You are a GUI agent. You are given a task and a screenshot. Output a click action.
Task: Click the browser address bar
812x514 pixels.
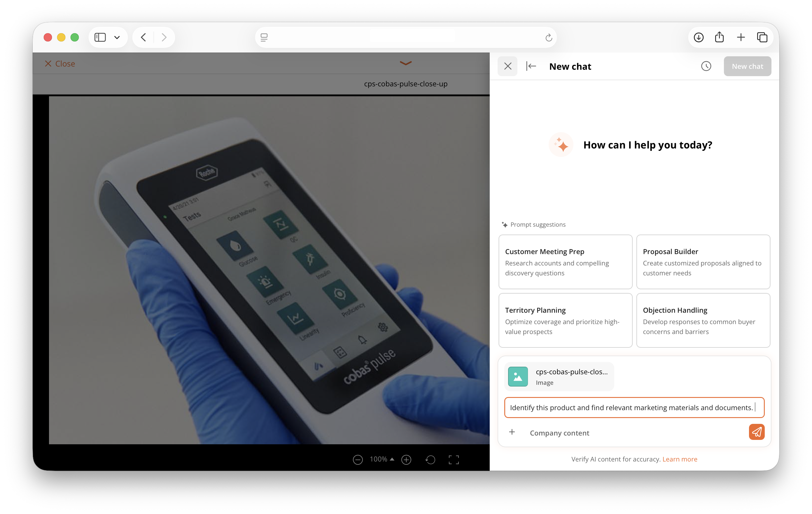point(406,37)
